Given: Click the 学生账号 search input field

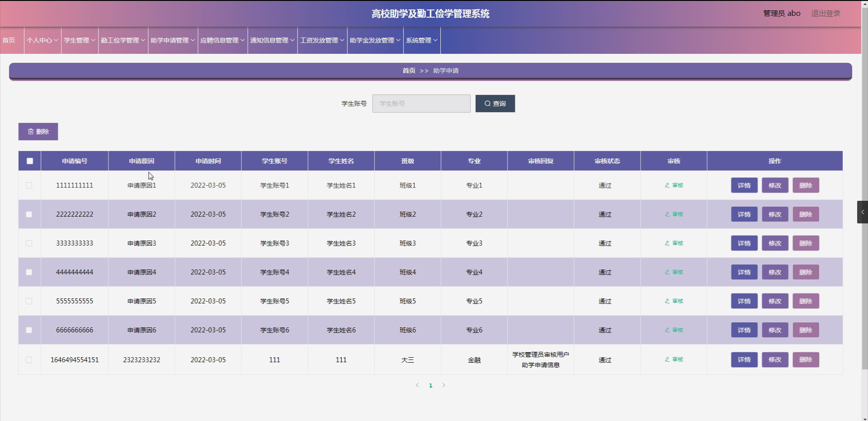Looking at the screenshot, I should (x=421, y=104).
